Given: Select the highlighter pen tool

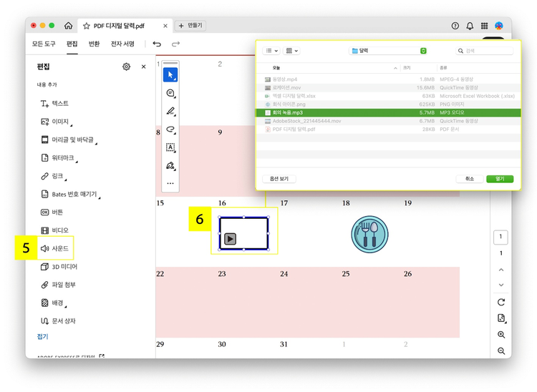Looking at the screenshot, I should 170,111.
